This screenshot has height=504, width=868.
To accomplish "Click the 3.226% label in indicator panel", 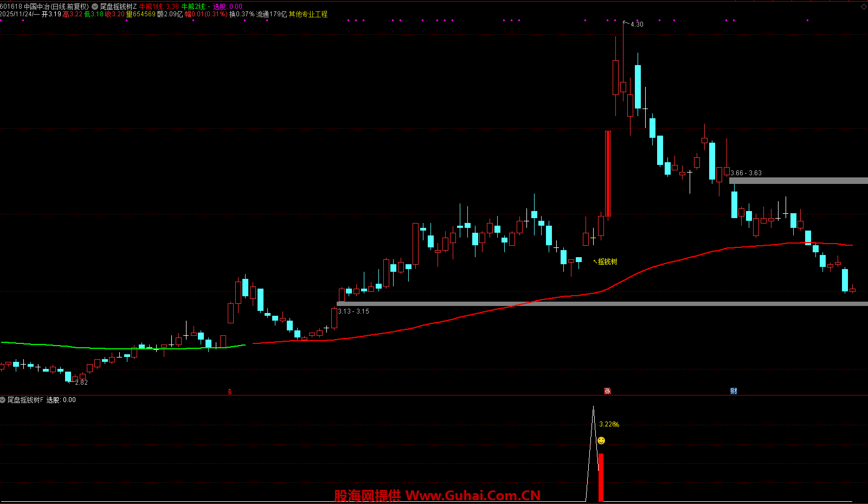I will (609, 424).
